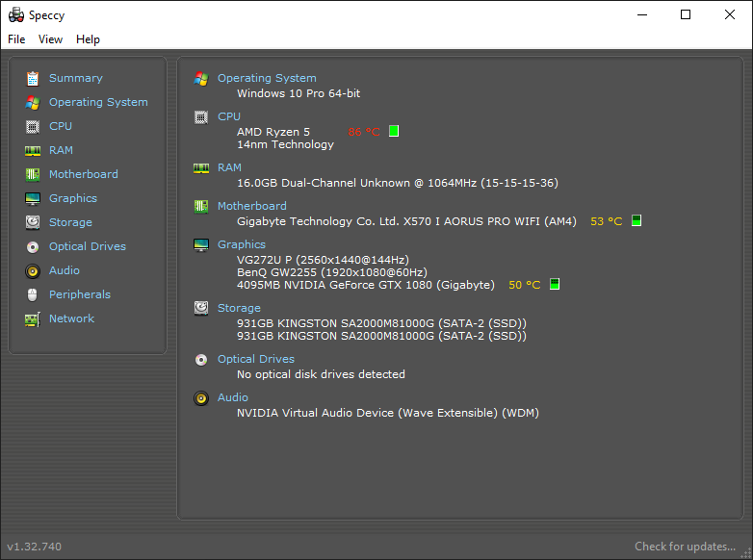Click the BenQ GW2255 monitor line
The image size is (753, 560).
332,272
